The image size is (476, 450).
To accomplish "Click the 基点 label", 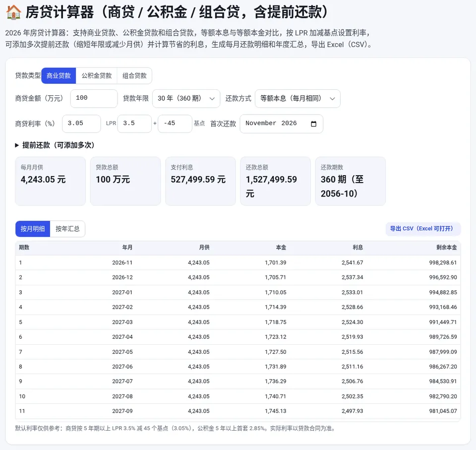I will tap(199, 124).
